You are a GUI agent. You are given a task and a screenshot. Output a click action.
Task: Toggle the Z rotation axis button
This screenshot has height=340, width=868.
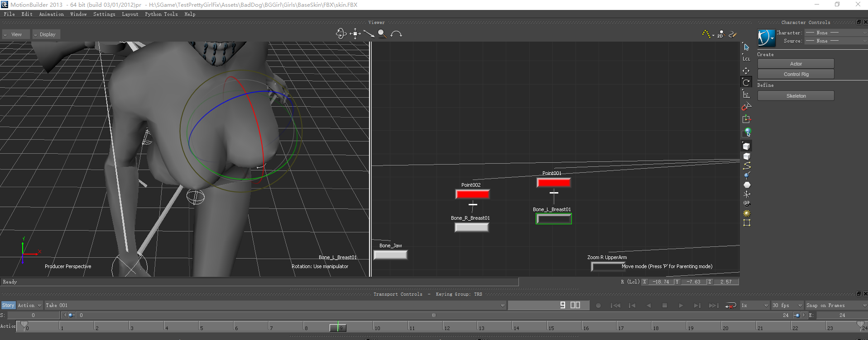(710, 282)
